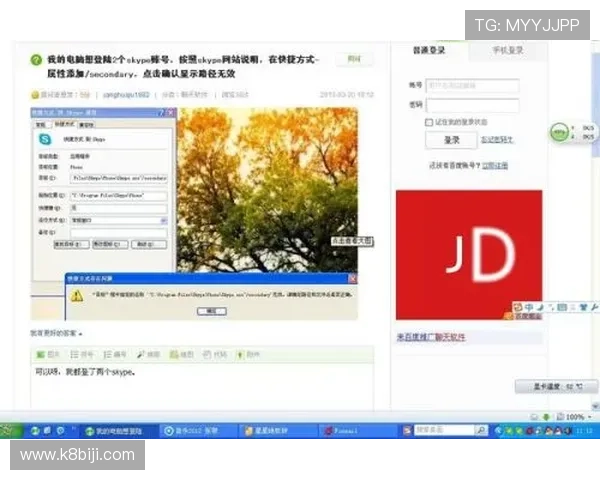Tick the 记住我的登录状态 checkbox
Image resolution: width=600 pixels, height=480 pixels.
[429, 122]
